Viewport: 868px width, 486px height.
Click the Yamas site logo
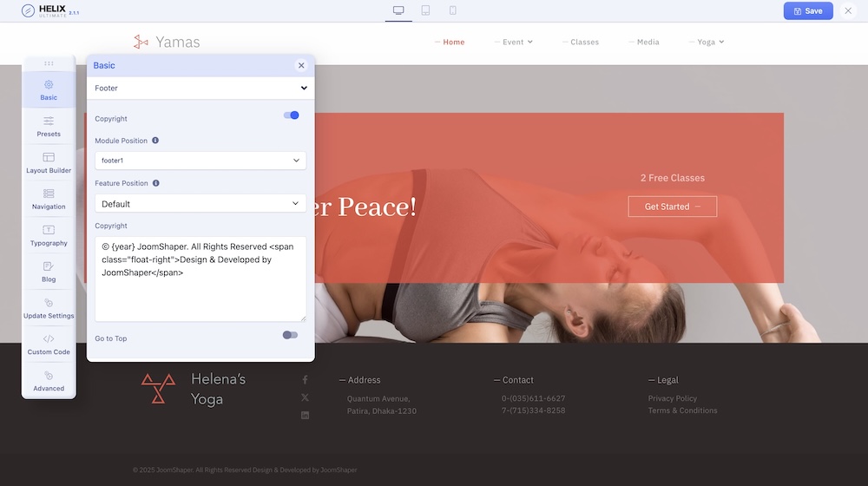coord(167,42)
